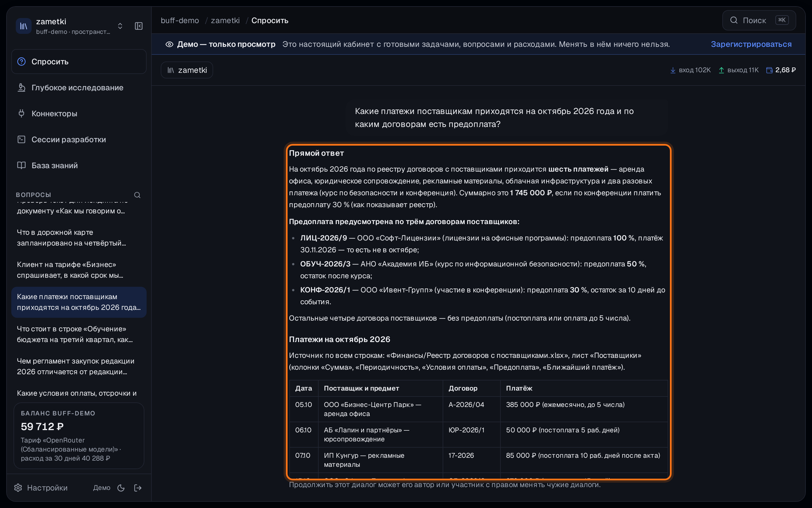This screenshot has height=508, width=812.
Task: Go to Коннекторы page
Action: 79,113
